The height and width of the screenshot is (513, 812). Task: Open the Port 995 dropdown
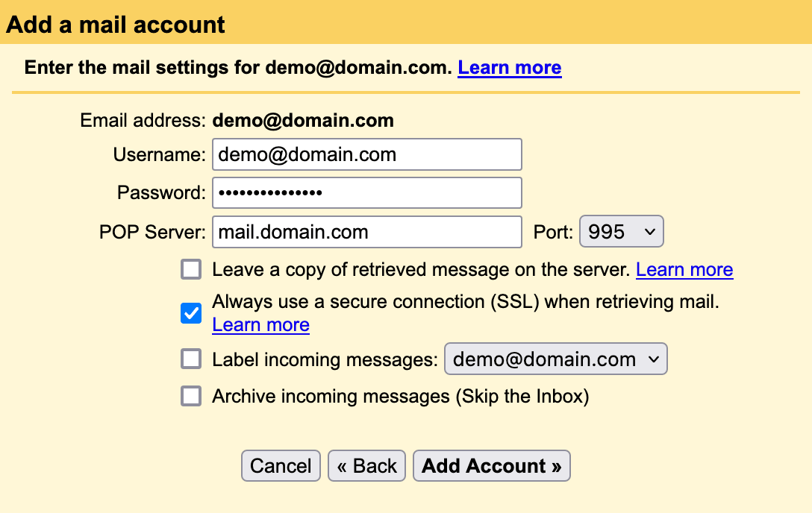click(x=622, y=231)
